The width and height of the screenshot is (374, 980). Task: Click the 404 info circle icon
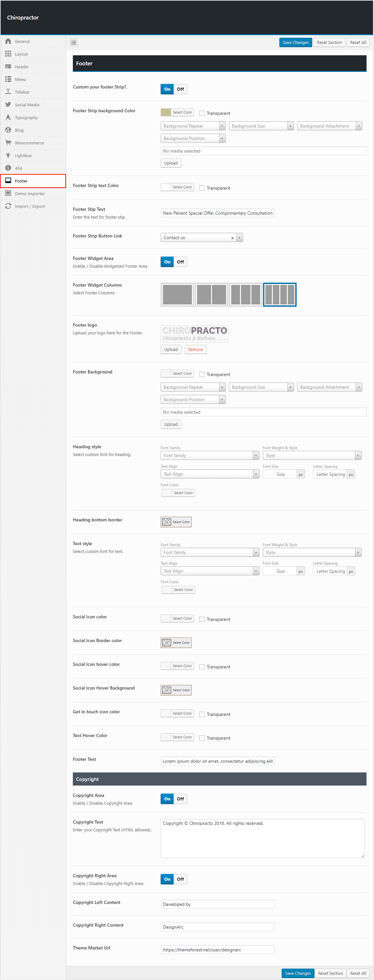click(x=8, y=168)
